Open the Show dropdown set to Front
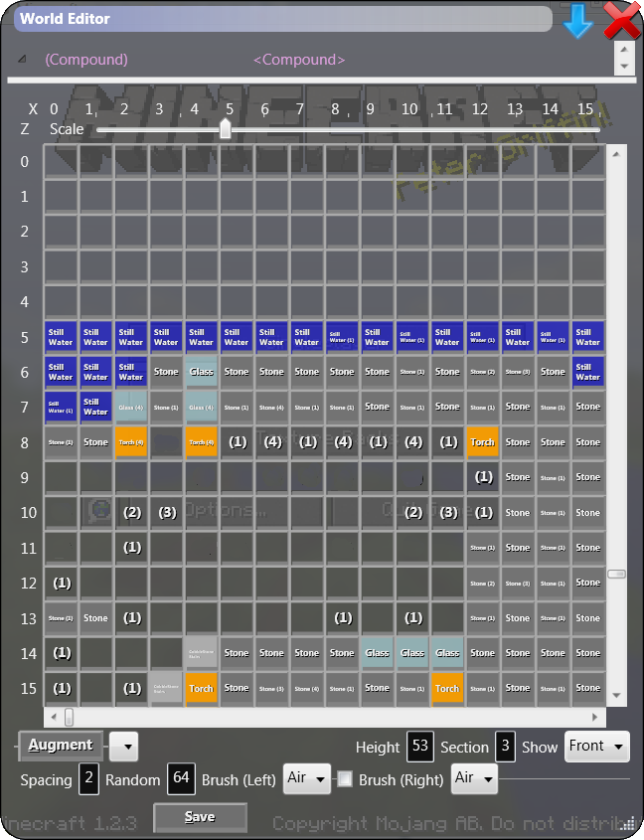Viewport: 644px width, 840px height. pyautogui.click(x=597, y=747)
